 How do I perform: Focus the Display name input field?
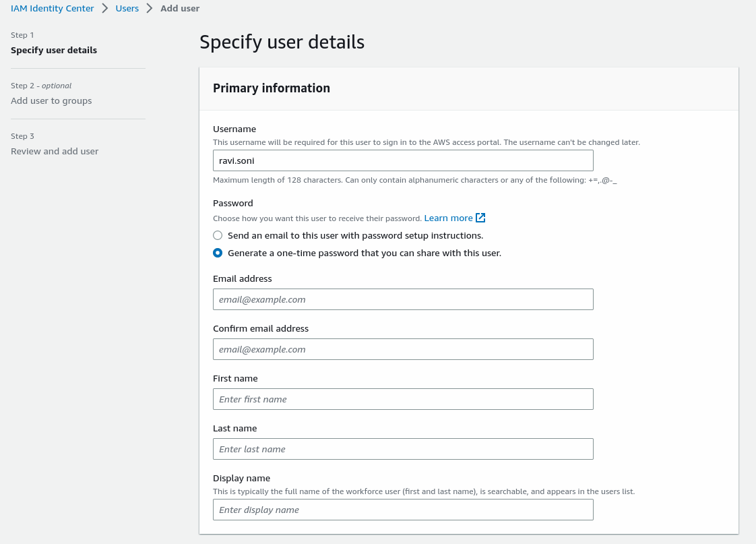[403, 510]
